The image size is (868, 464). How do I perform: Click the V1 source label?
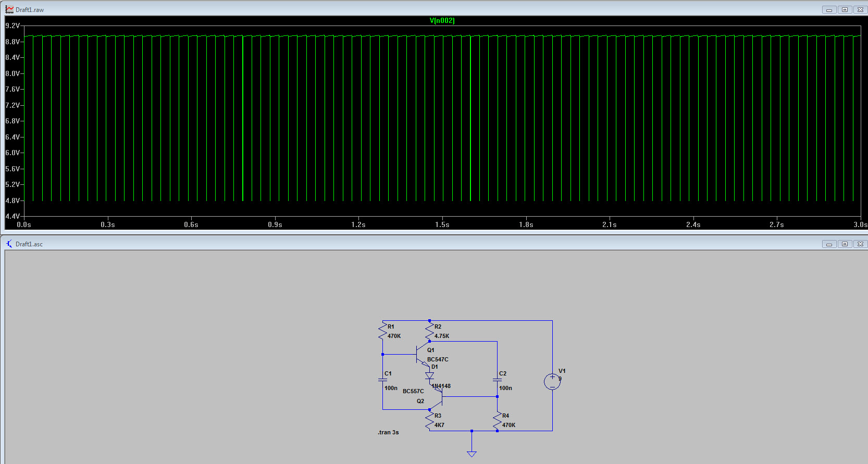point(562,371)
